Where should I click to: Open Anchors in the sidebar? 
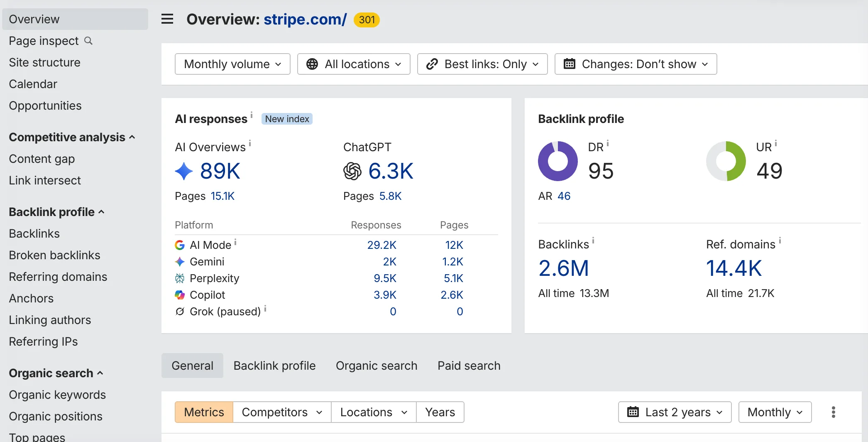[x=31, y=298]
